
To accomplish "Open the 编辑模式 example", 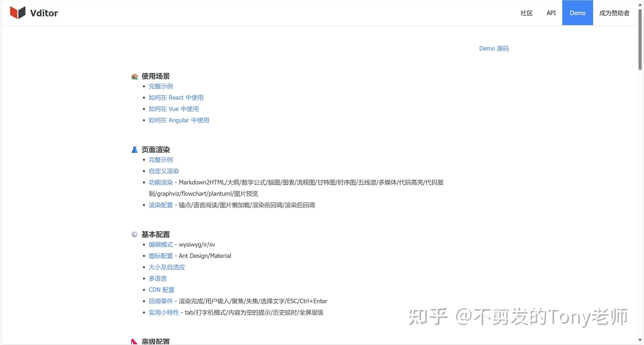I will pos(161,244).
